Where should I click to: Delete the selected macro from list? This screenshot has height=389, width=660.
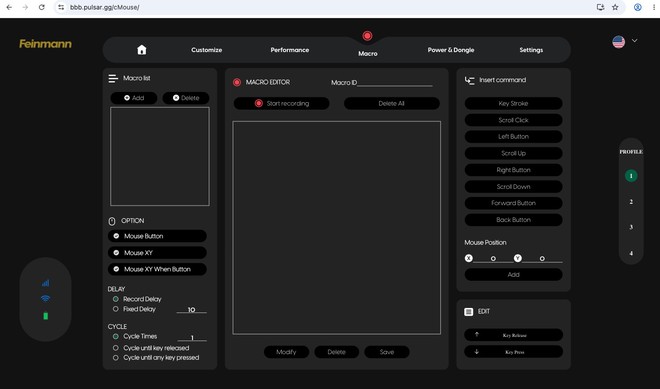pyautogui.click(x=186, y=98)
